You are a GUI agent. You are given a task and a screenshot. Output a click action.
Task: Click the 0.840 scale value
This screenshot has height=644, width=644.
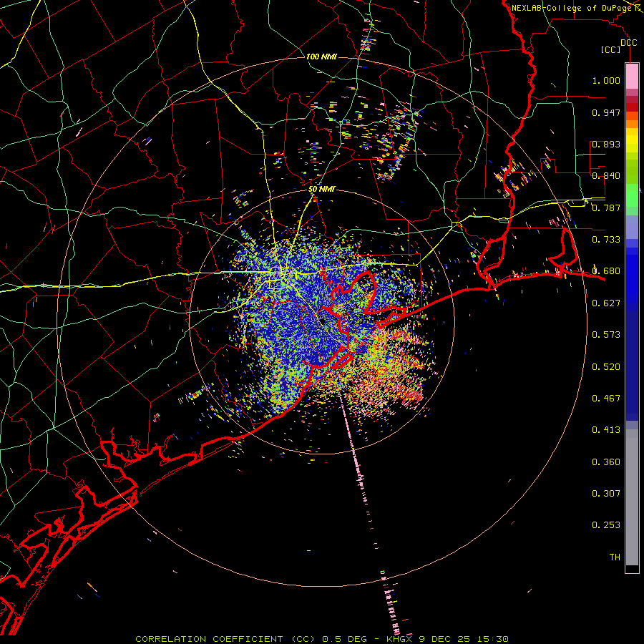606,176
